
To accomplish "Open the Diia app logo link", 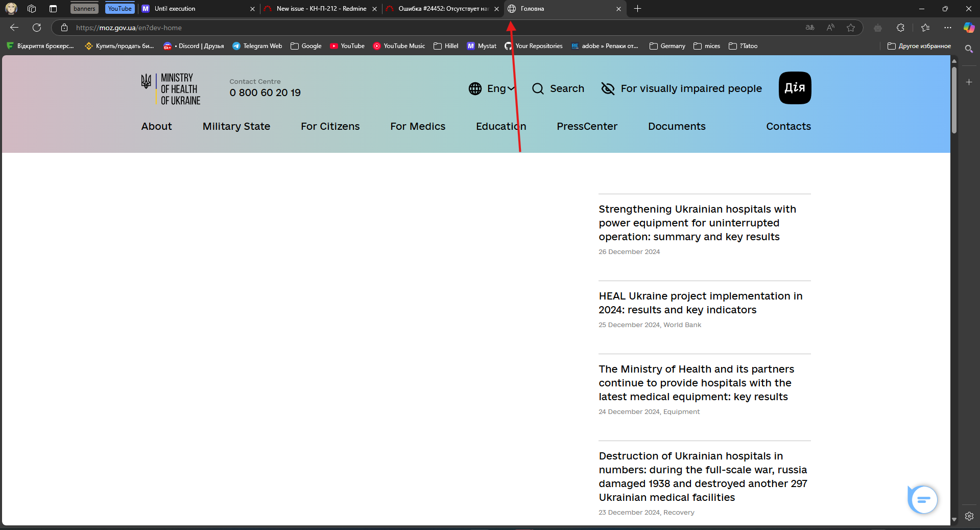I will click(795, 88).
